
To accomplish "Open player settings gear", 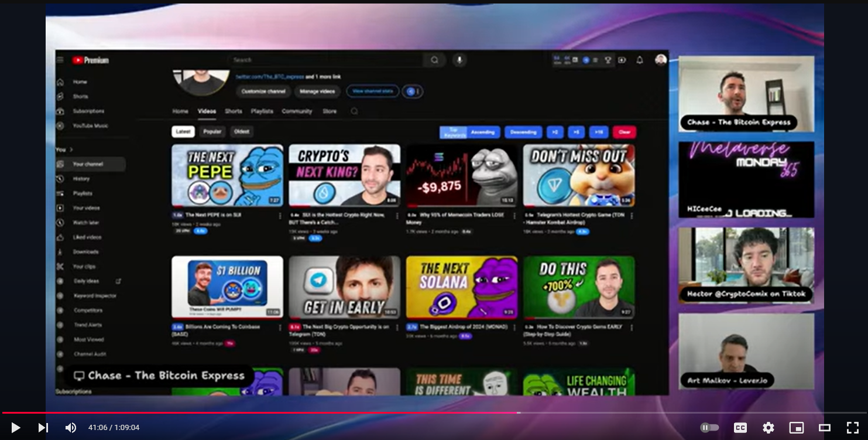I will click(x=768, y=428).
